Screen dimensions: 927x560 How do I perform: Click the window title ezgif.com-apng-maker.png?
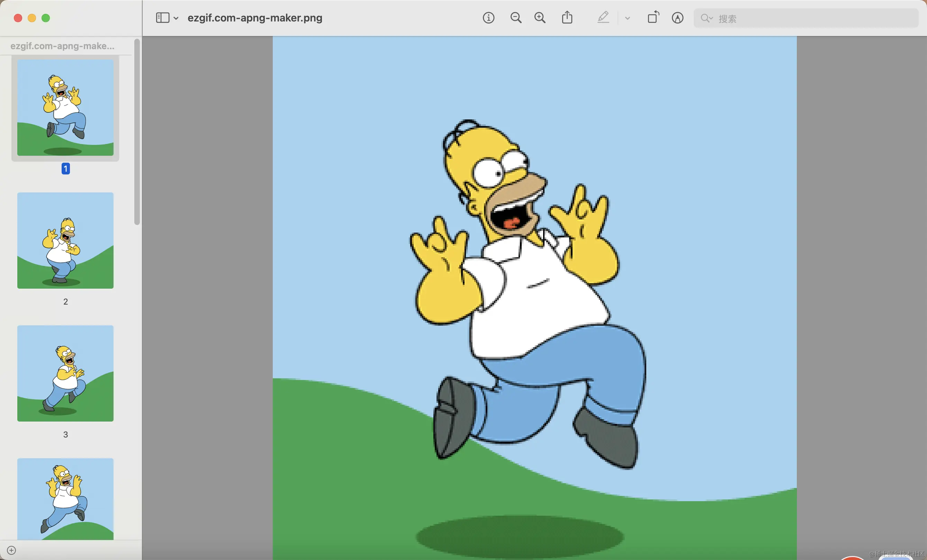[x=255, y=18]
